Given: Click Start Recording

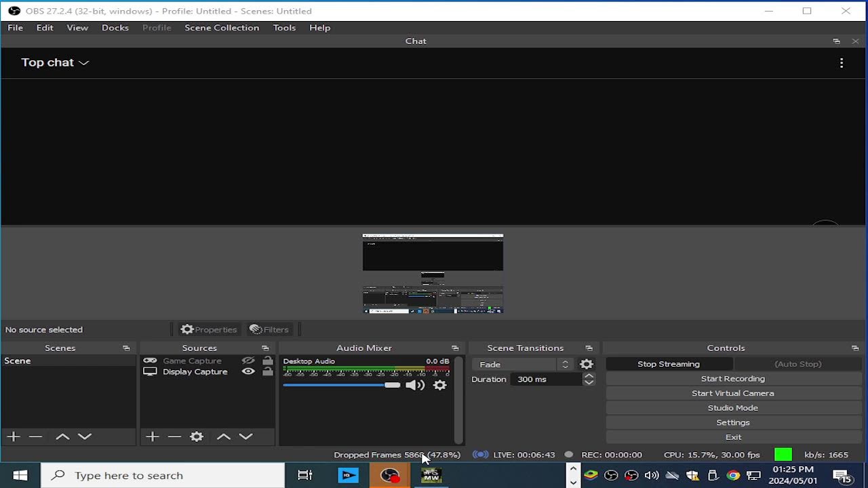Looking at the screenshot, I should [x=733, y=379].
